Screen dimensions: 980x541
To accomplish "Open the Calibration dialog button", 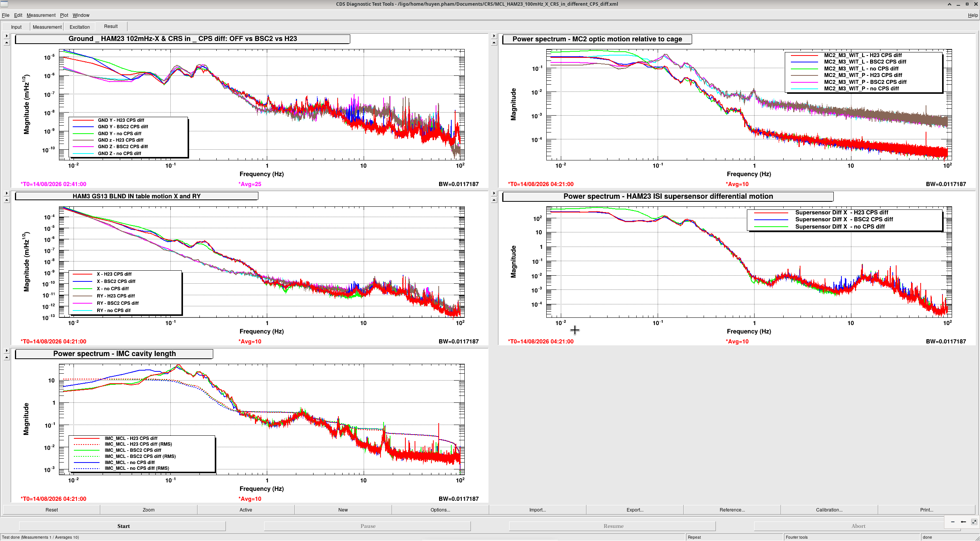I will [829, 510].
